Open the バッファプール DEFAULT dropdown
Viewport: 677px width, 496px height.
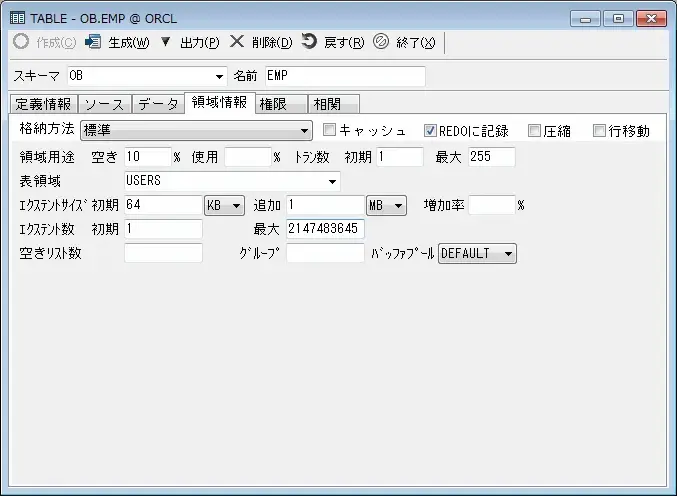pyautogui.click(x=477, y=253)
